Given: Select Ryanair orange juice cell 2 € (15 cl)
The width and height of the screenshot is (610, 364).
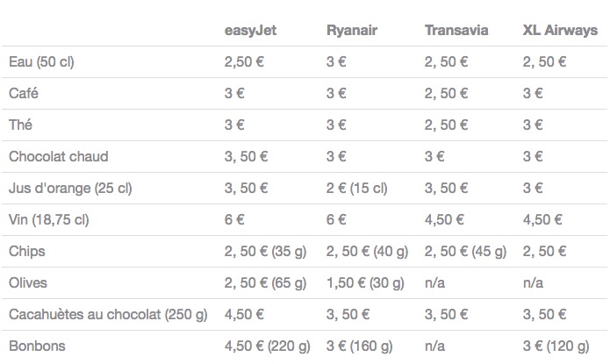Looking at the screenshot, I should point(356,189).
